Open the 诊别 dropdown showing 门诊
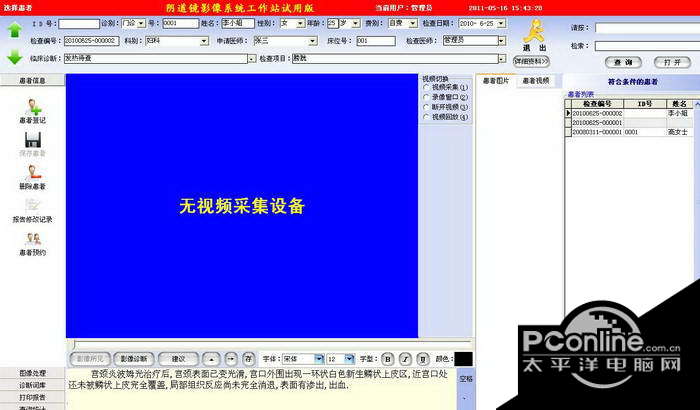This screenshot has width=700, height=410. (141, 23)
